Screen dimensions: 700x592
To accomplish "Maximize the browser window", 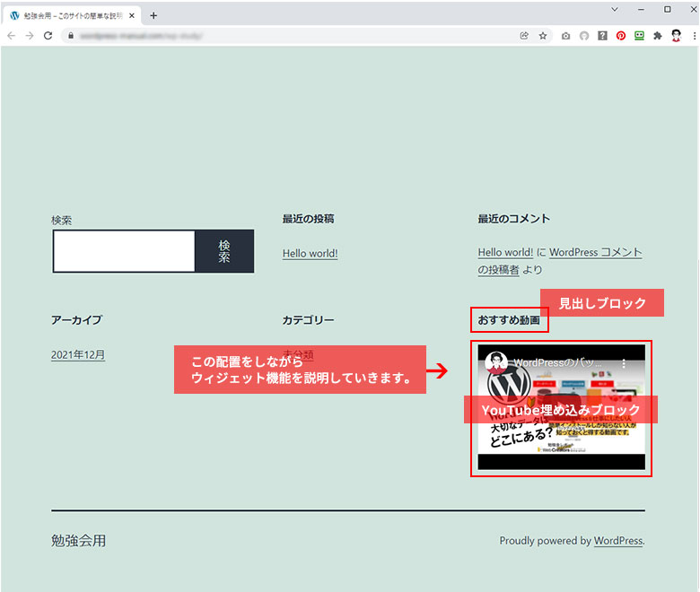I will [668, 9].
